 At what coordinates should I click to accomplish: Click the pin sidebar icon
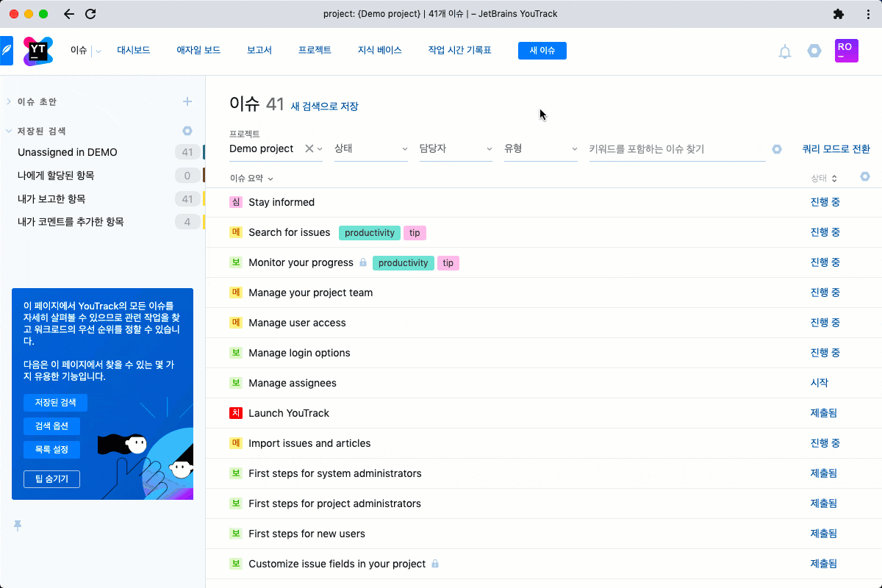[18, 525]
